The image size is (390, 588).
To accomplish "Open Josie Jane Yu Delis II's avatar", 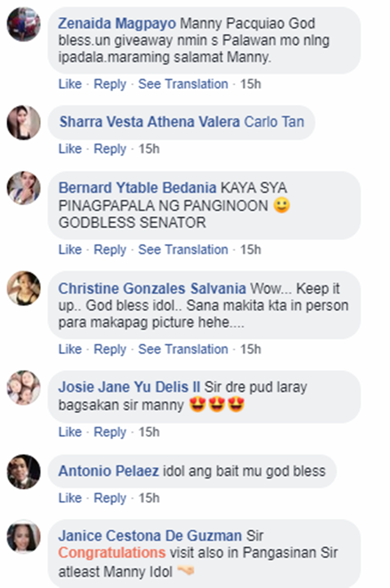I will (23, 387).
